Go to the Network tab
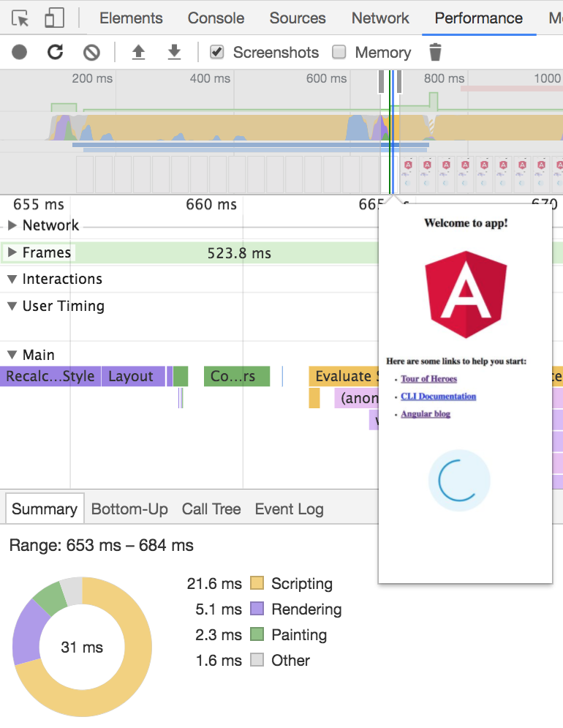The image size is (563, 728). click(380, 18)
